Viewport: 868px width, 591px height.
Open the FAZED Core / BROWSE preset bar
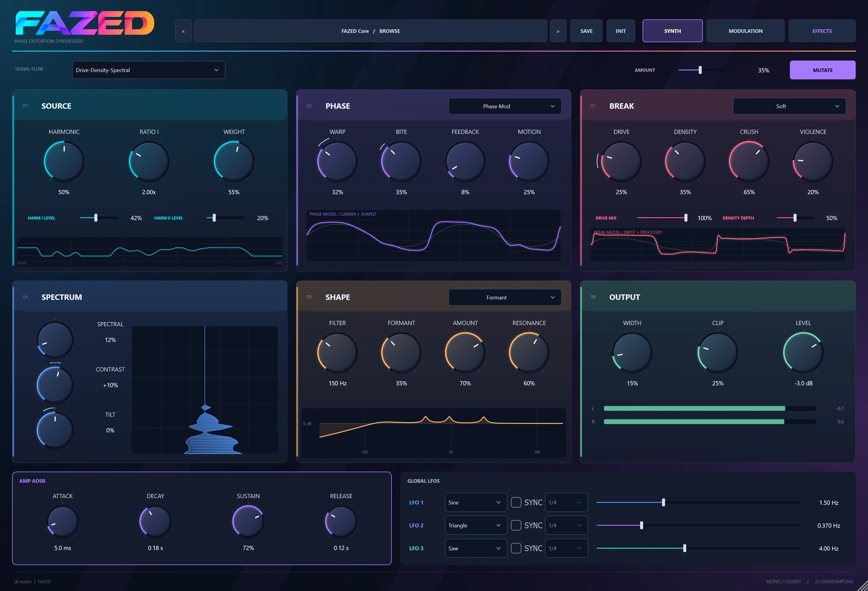(370, 31)
